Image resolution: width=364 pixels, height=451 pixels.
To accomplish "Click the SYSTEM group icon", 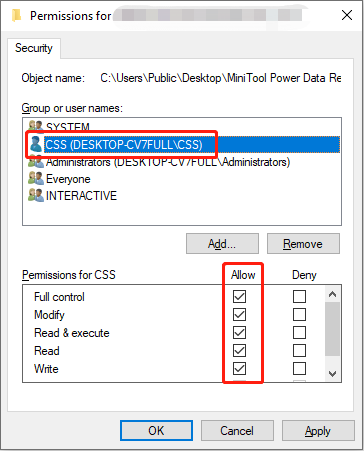I will [36, 126].
